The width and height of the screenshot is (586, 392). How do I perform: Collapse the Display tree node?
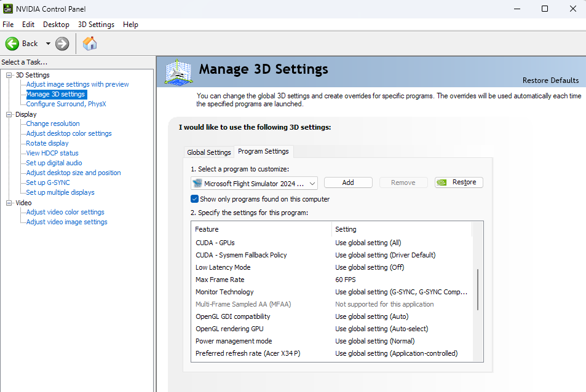click(x=9, y=115)
